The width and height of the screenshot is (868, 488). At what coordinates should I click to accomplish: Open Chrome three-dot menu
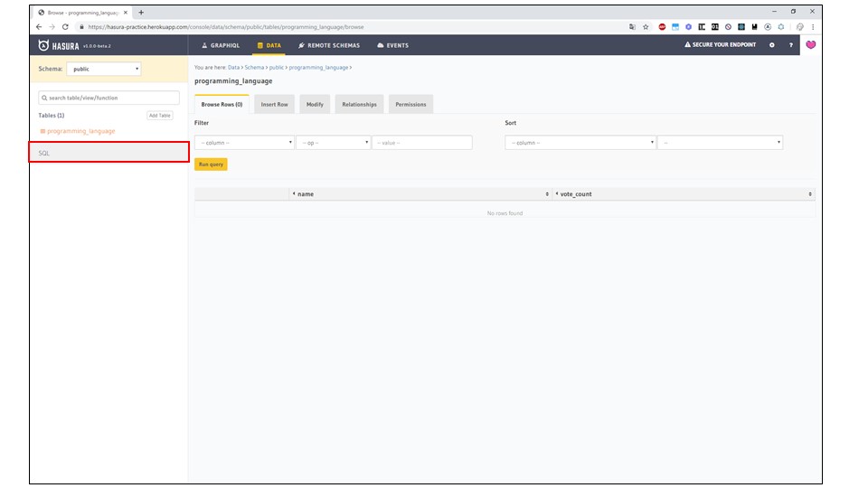tap(813, 26)
